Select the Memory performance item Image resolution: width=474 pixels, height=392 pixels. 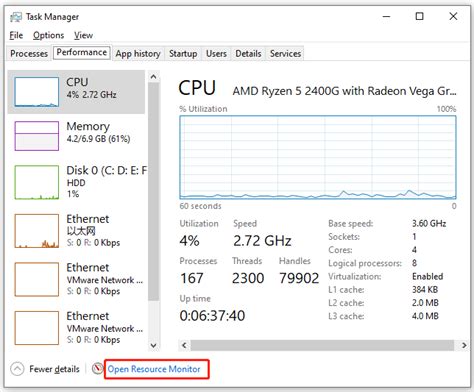point(76,136)
